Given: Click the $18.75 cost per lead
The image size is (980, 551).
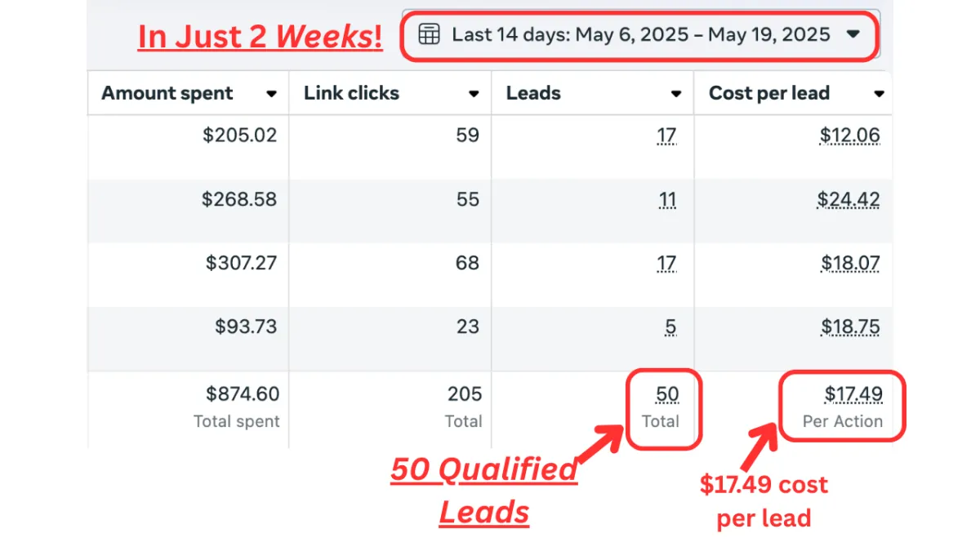Looking at the screenshot, I should (x=851, y=327).
